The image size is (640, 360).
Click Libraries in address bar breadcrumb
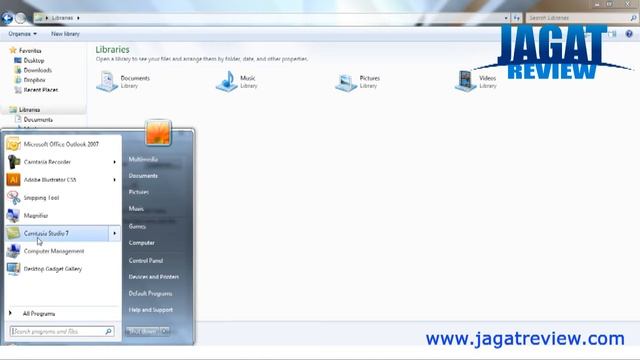[x=62, y=18]
